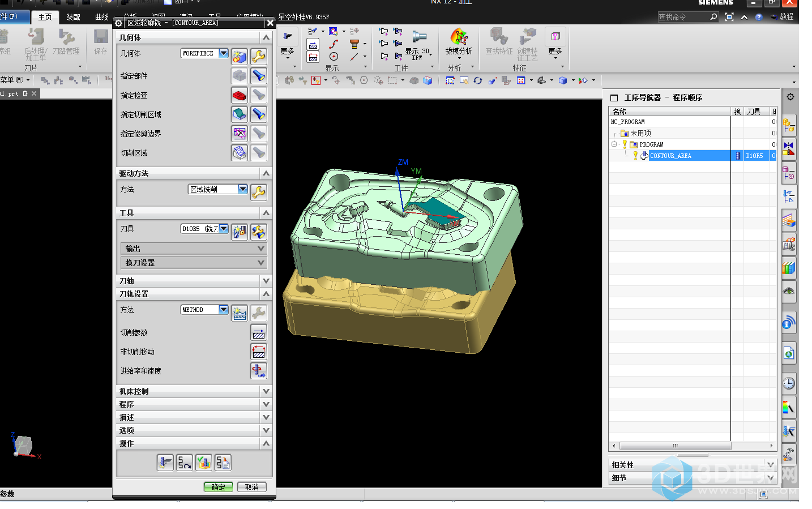812x509 pixels.
Task: Expand the 机床控制 section
Action: [x=194, y=391]
